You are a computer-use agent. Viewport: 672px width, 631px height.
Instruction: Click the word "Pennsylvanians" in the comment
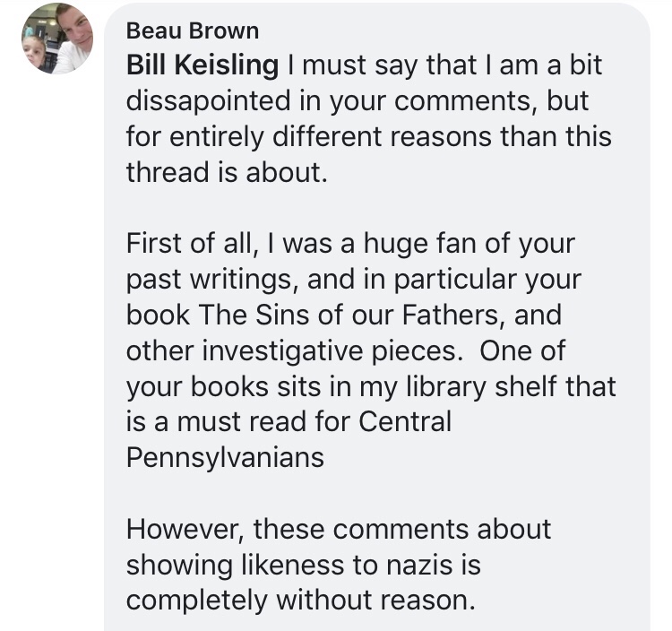(225, 457)
